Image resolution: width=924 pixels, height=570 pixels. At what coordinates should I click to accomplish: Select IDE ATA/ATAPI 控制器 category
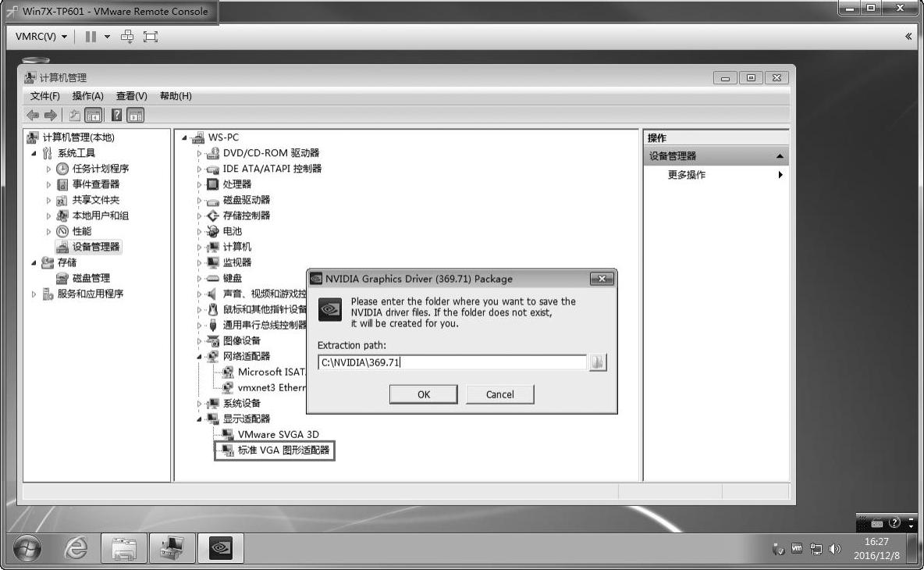pyautogui.click(x=272, y=169)
